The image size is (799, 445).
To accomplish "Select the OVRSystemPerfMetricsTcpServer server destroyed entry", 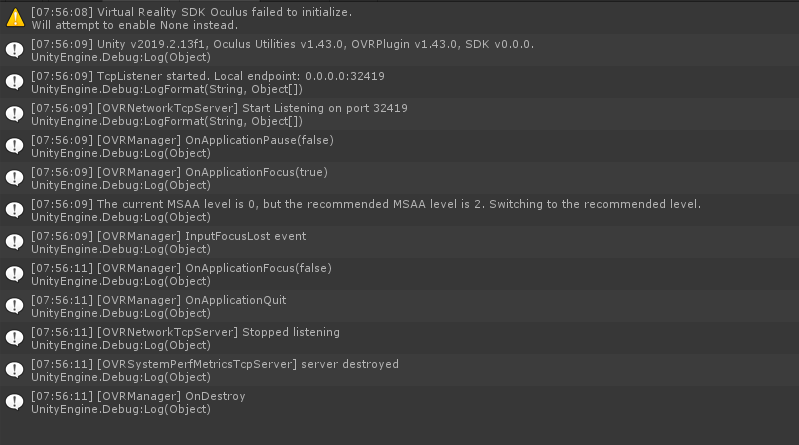I will tap(400, 370).
